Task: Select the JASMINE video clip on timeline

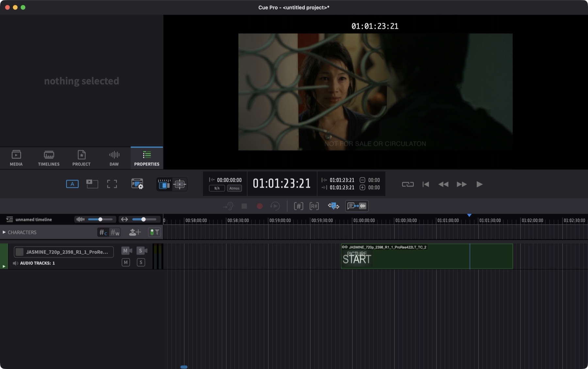Action: point(427,256)
